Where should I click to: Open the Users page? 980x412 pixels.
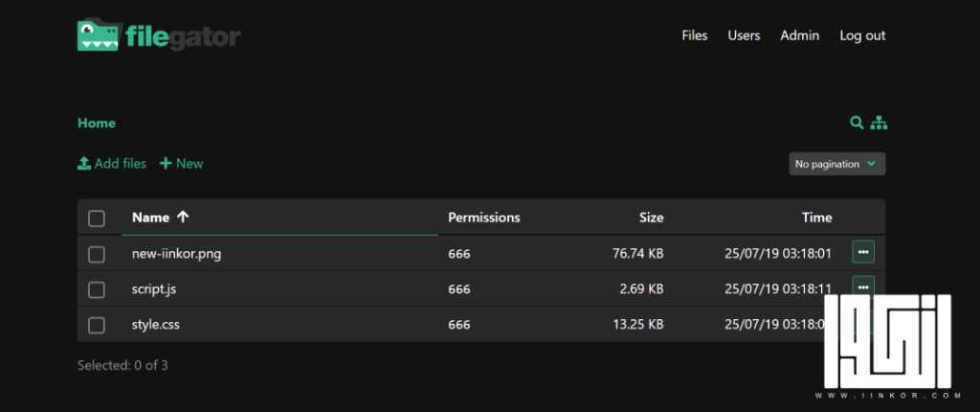(x=744, y=35)
